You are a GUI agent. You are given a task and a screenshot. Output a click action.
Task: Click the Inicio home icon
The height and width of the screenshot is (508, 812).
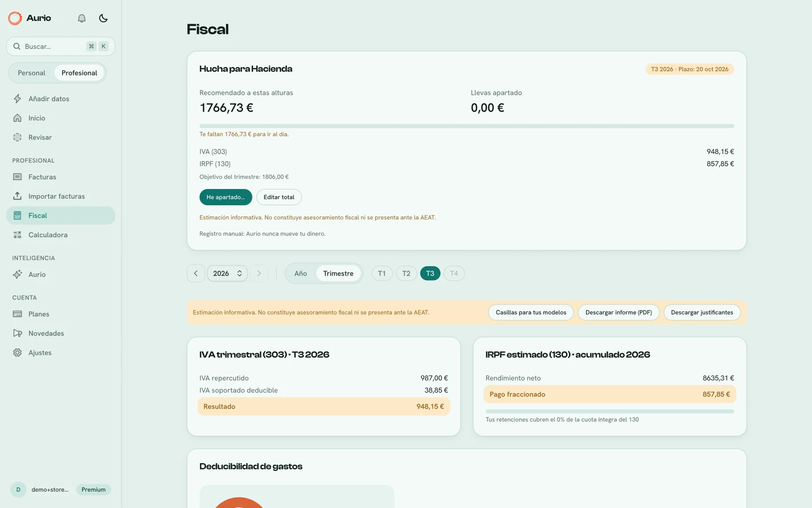(x=17, y=118)
